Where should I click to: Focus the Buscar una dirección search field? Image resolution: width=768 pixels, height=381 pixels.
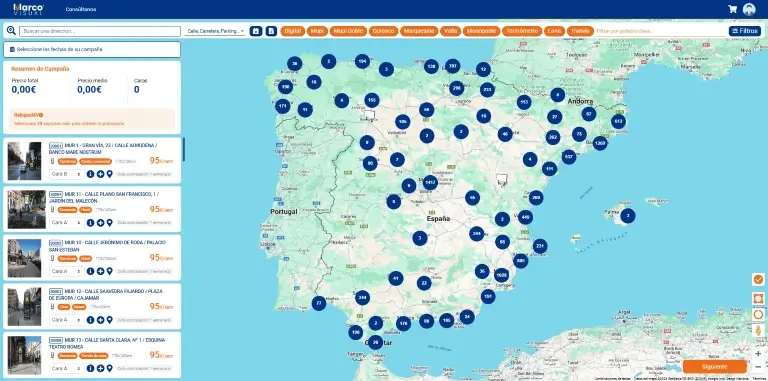100,31
